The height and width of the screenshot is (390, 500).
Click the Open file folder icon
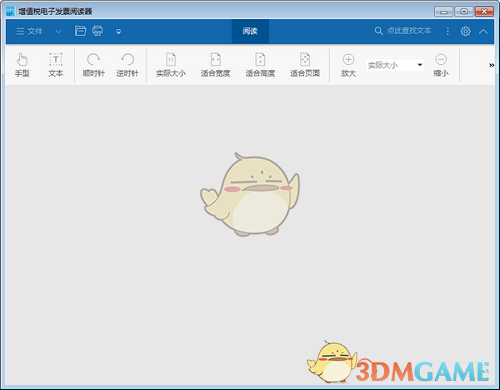[80, 31]
